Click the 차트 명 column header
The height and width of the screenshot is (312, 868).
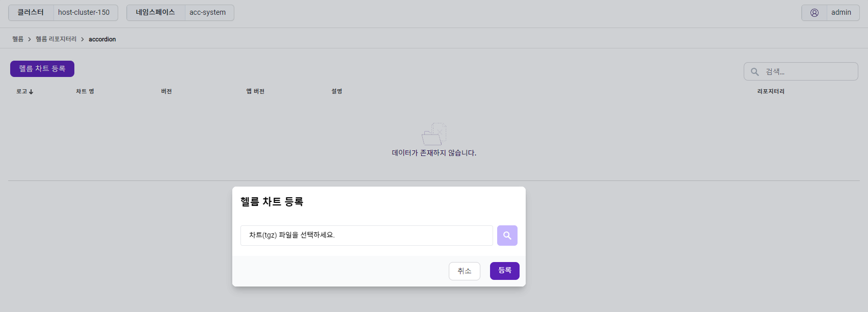tap(85, 91)
